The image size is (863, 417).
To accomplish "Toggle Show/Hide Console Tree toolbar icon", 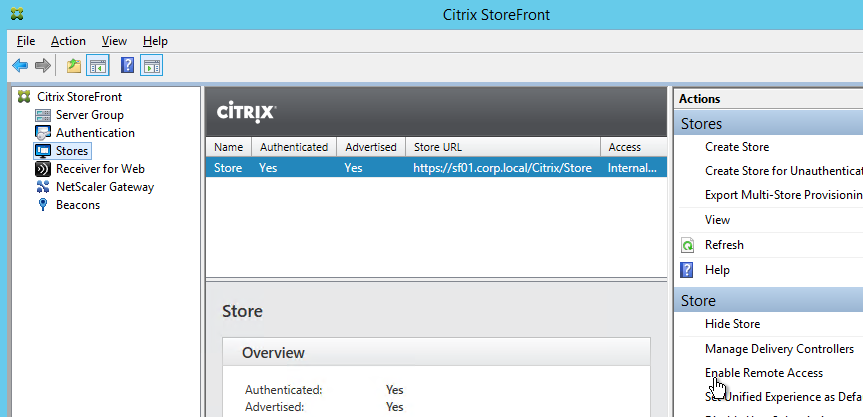I will 98,66.
